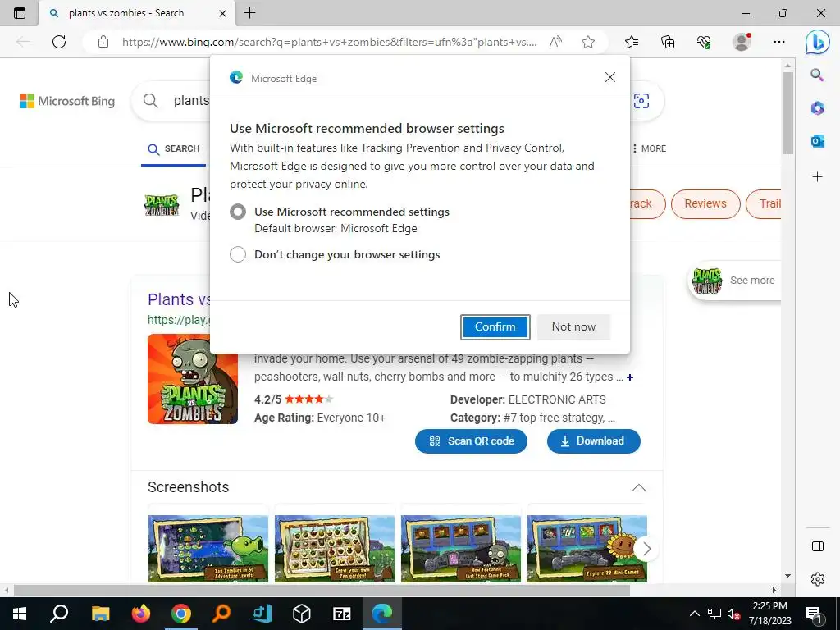Viewport: 840px width, 630px height.
Task: Click the Plants vs Zombies app icon
Action: (x=193, y=379)
